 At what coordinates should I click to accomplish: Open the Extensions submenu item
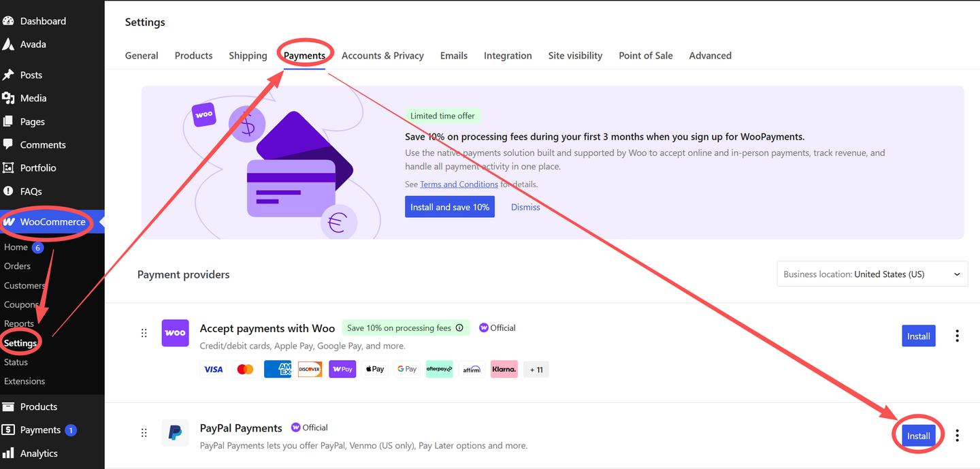point(24,381)
